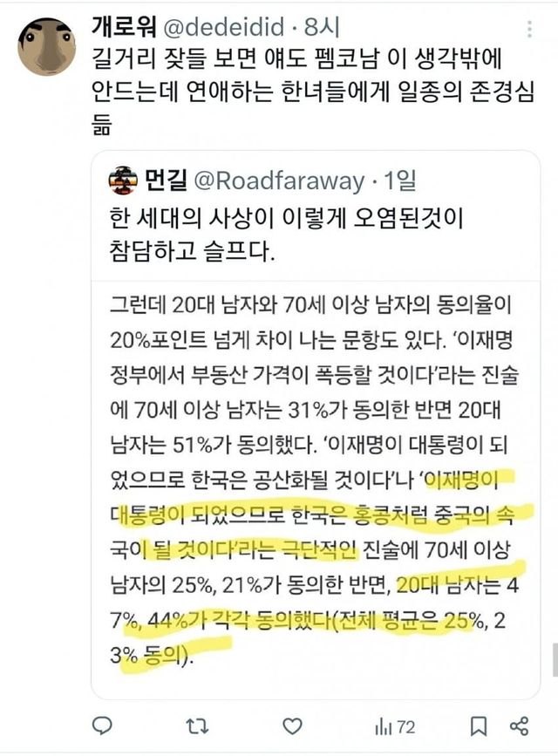Viewport: 558px width, 756px height.
Task: Open the 1일 quoted tweet timestamp
Action: click(399, 180)
